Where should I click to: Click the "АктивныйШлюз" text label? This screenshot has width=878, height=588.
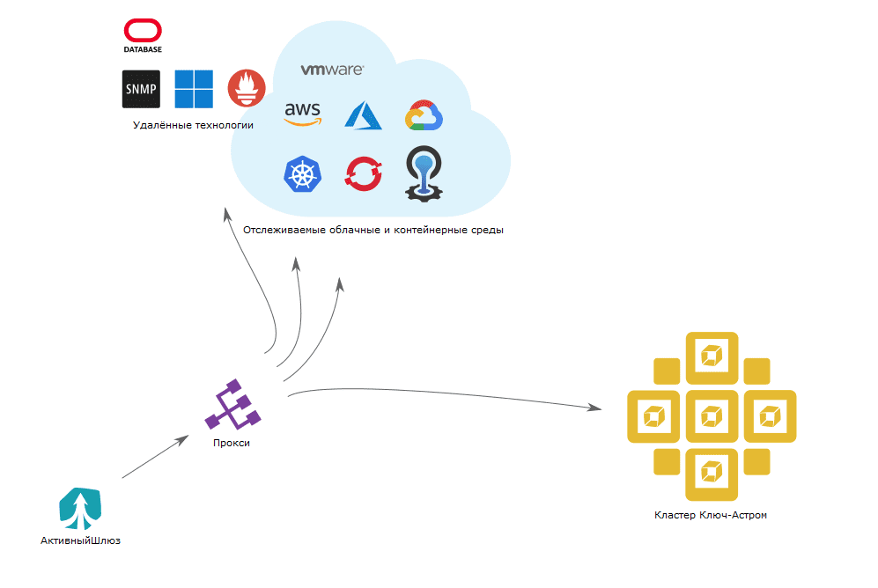point(80,540)
